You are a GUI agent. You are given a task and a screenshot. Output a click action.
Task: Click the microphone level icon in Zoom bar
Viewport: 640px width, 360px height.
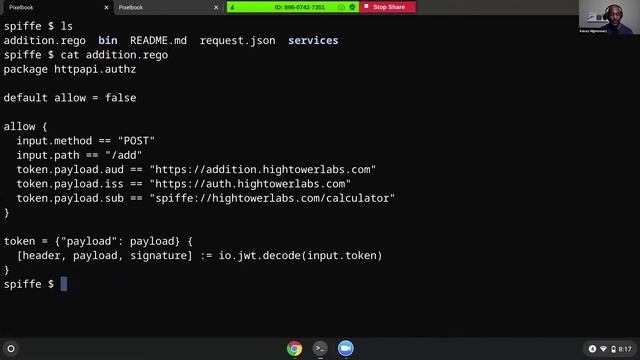[232, 7]
